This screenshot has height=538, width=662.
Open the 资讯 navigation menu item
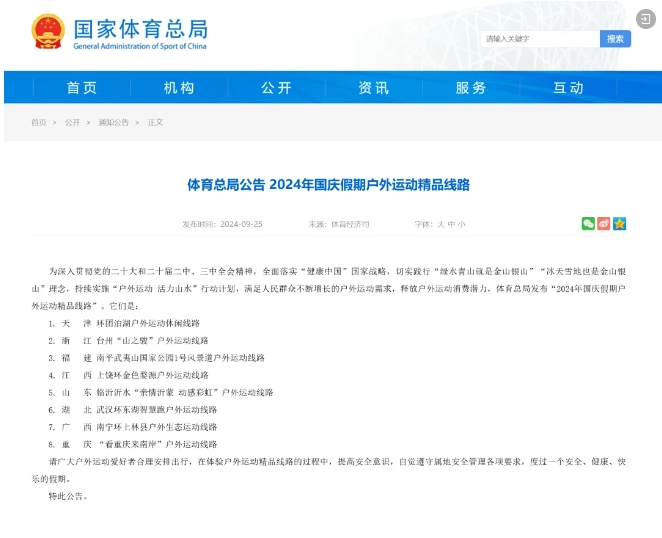(374, 88)
